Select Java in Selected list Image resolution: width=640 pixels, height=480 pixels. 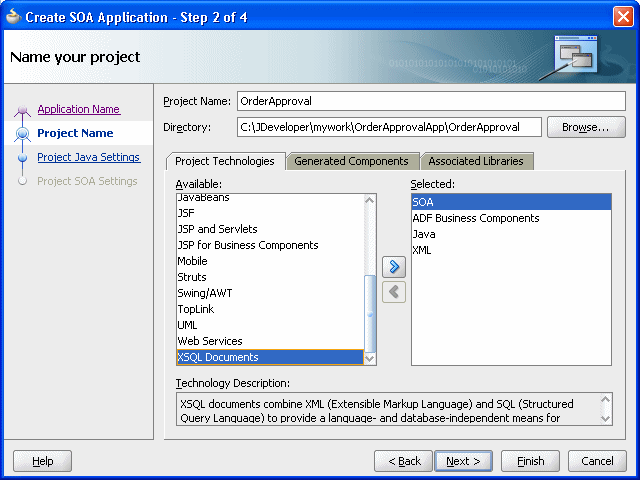pos(511,234)
